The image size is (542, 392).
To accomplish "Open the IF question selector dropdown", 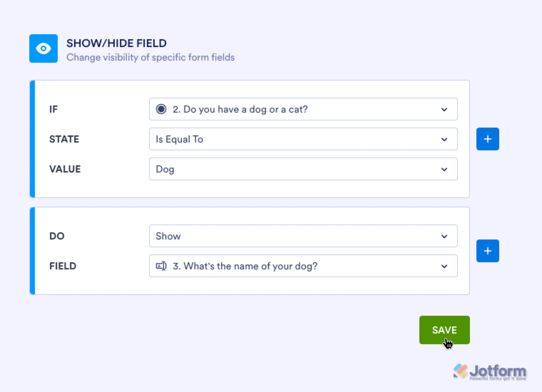I will [303, 109].
